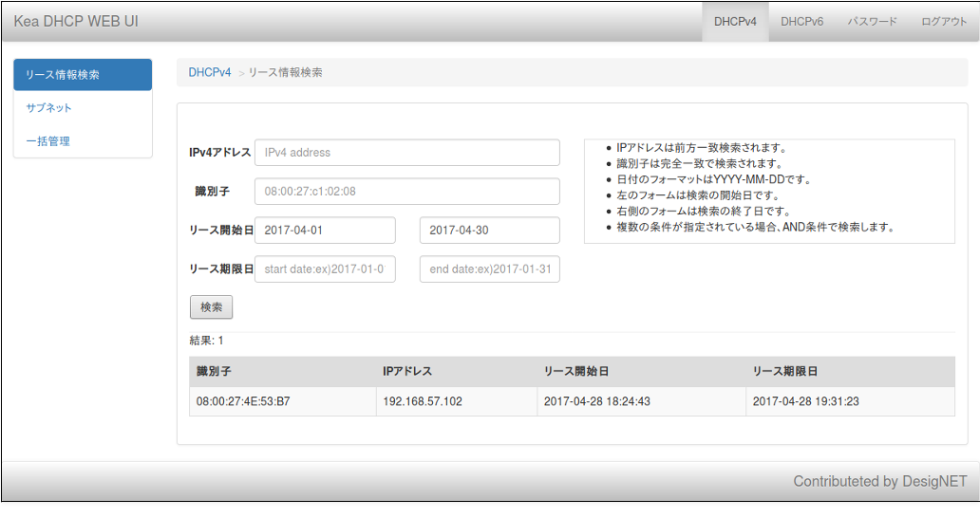980x518 pixels.
Task: Focus the リース期限日 end date field
Action: pos(489,269)
